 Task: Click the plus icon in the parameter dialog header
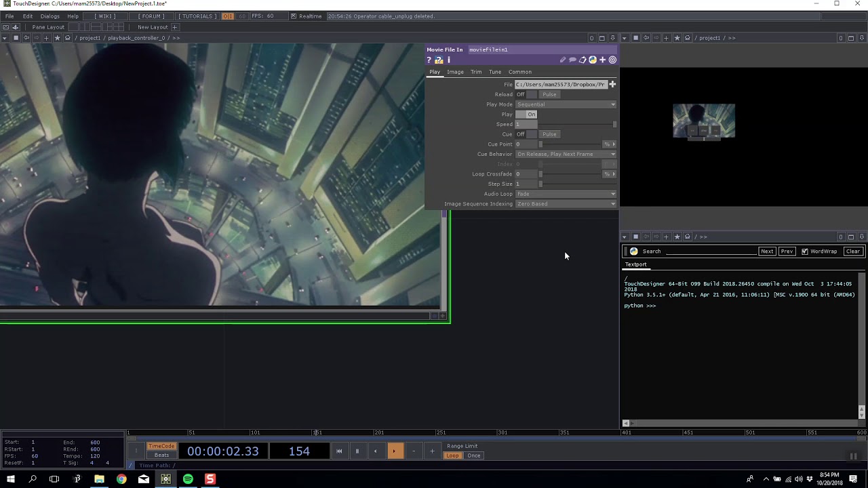click(x=602, y=60)
